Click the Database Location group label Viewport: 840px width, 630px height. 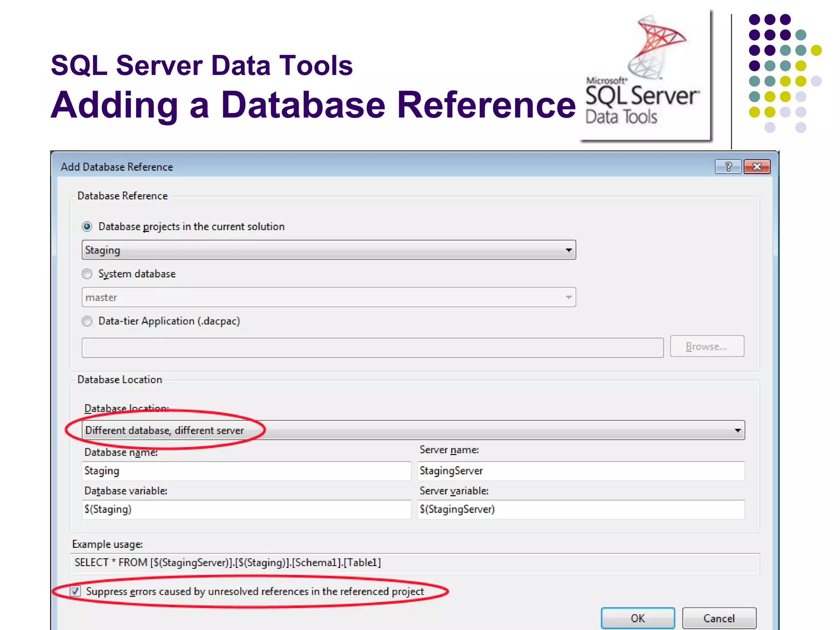point(120,379)
